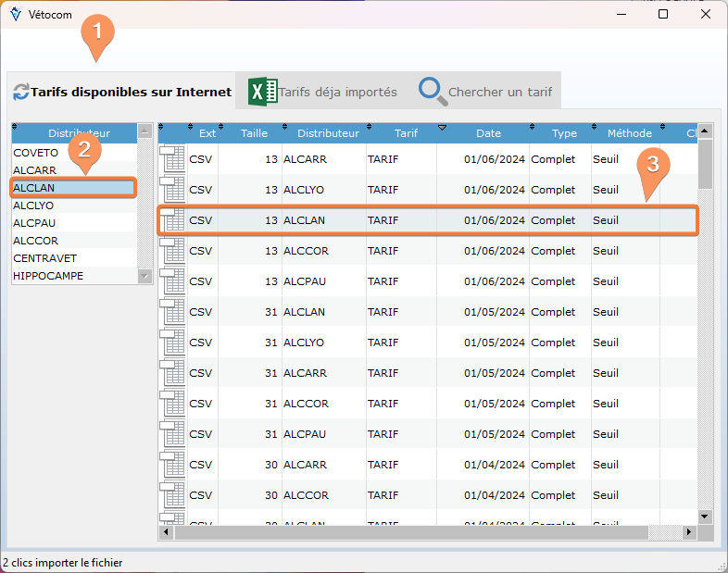Click the Vétocom app logo in title bar
This screenshot has height=573, width=728.
click(x=16, y=14)
